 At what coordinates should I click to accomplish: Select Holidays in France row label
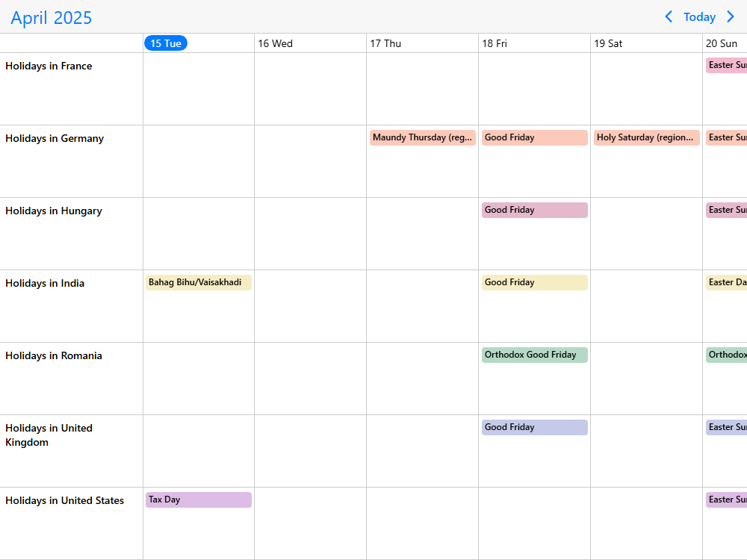[49, 66]
